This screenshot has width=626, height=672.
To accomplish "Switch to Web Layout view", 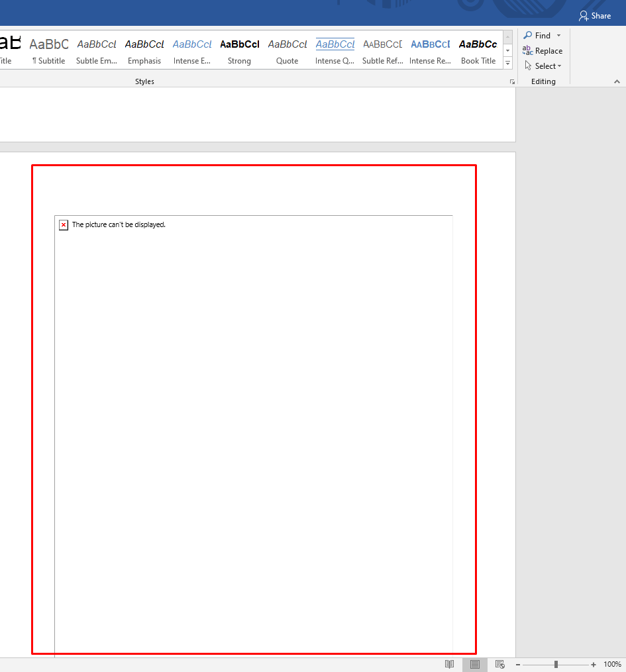I will pos(499,664).
